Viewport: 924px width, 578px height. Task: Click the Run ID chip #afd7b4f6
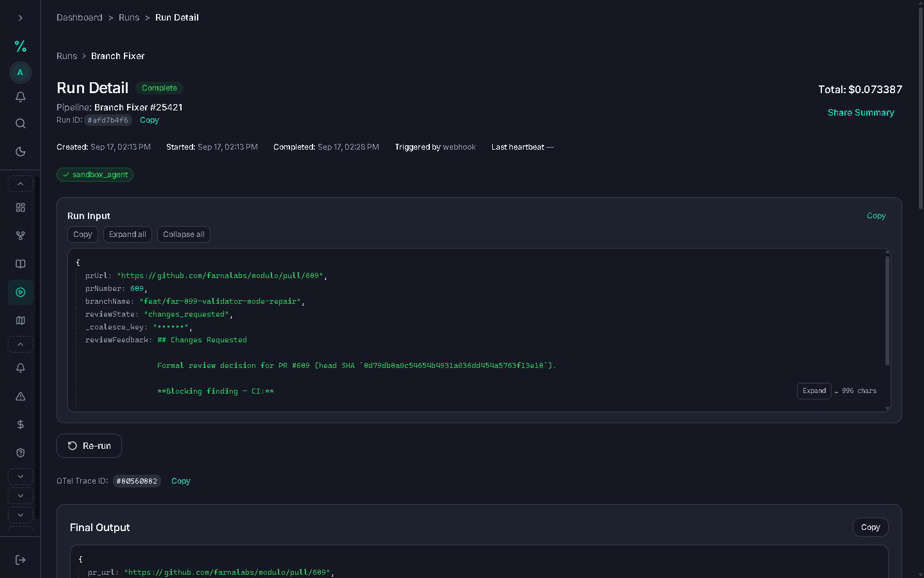coord(108,120)
